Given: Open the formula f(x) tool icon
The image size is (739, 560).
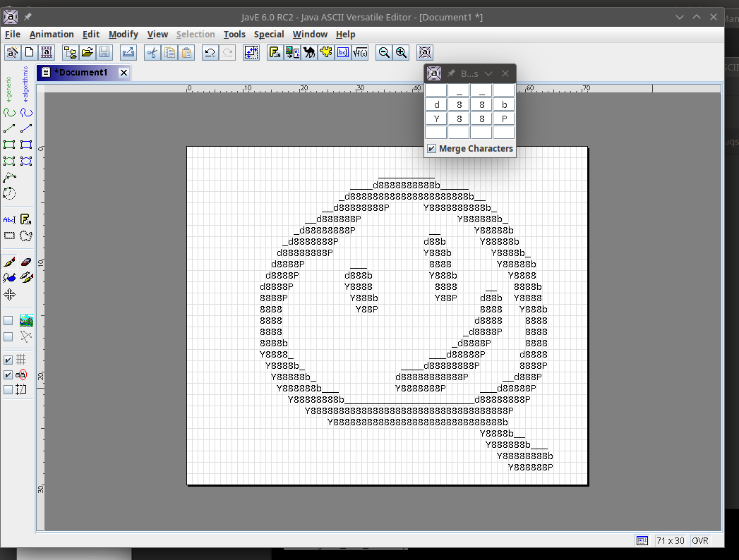Looking at the screenshot, I should (x=359, y=52).
